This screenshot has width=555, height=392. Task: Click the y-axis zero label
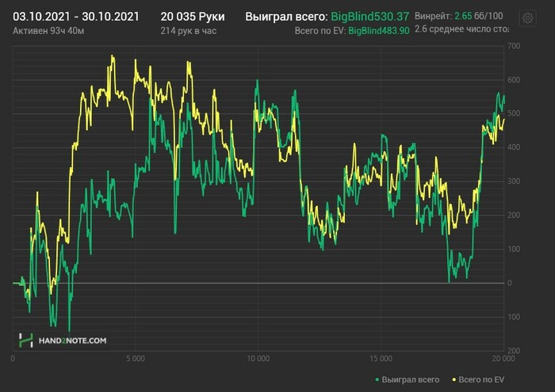[x=510, y=283]
